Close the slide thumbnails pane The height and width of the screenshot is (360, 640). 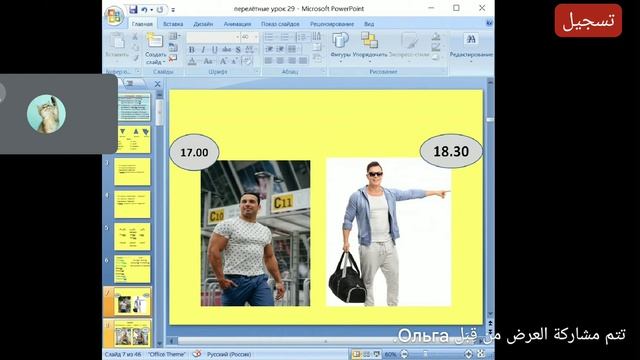[158, 84]
